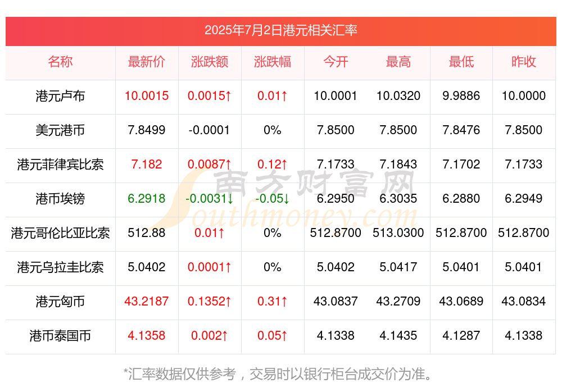Click change percent 0.12↑
Image resolution: width=562 pixels, height=392 pixels.
pyautogui.click(x=273, y=165)
